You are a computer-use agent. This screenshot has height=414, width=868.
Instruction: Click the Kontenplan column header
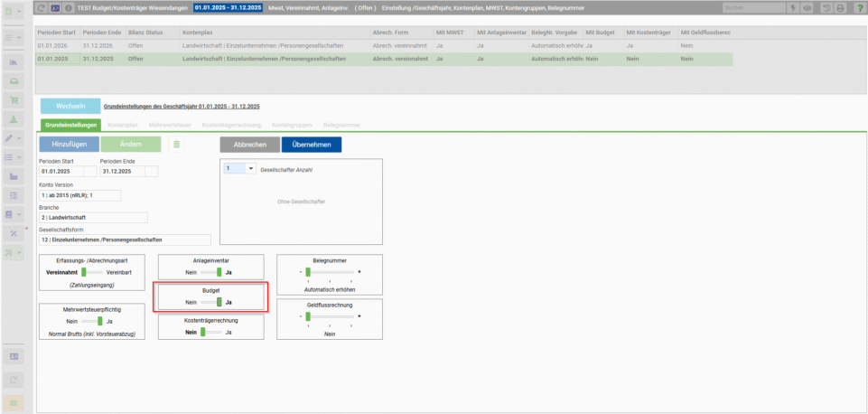point(274,33)
